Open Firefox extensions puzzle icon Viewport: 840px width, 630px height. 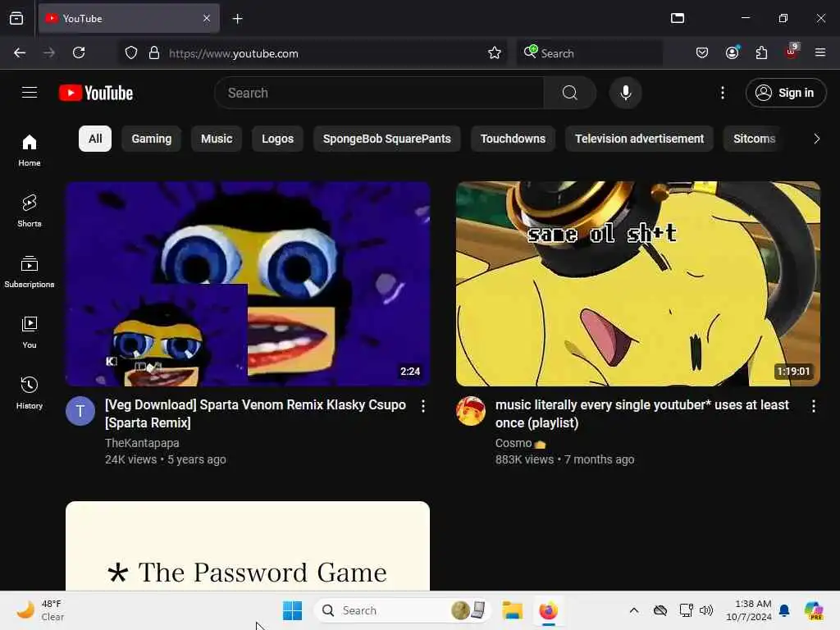761,52
